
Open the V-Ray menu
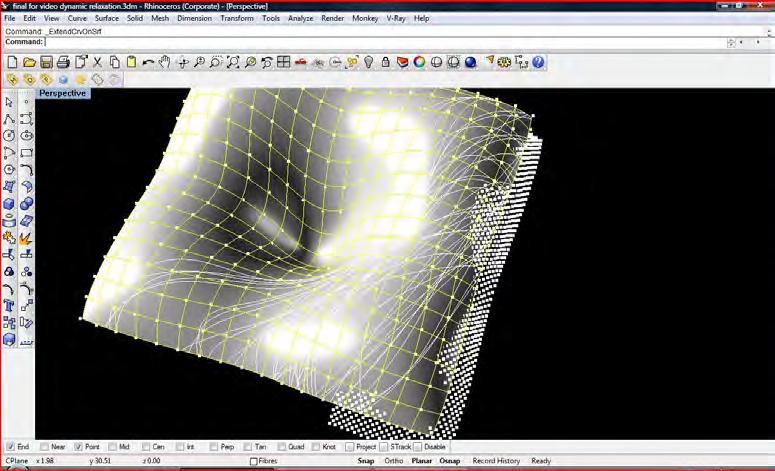397,18
